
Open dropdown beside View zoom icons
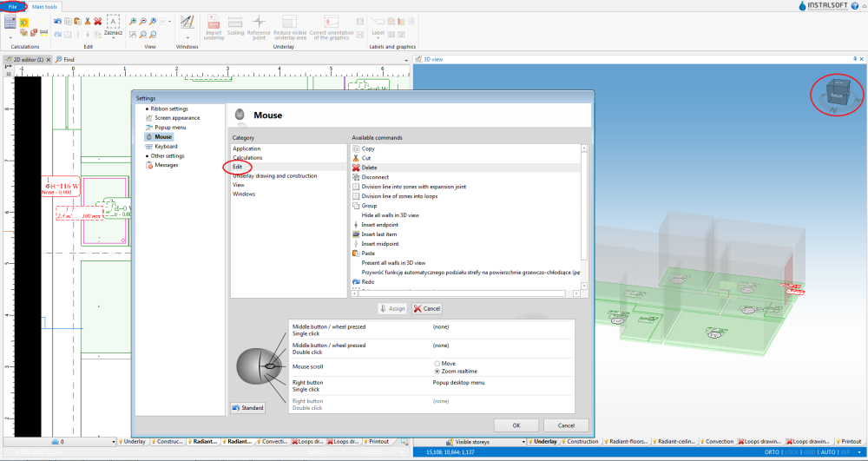(169, 22)
